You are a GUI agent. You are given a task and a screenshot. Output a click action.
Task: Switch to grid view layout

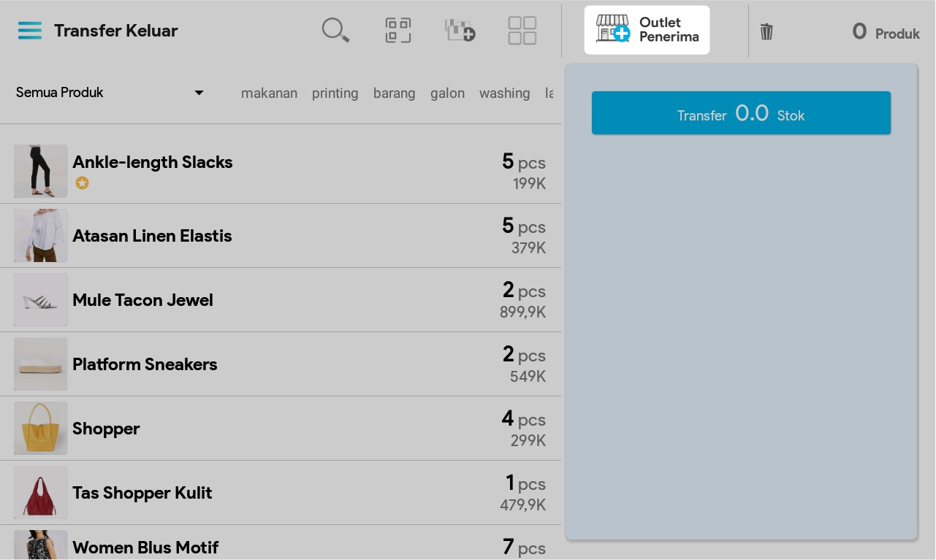pyautogui.click(x=522, y=31)
